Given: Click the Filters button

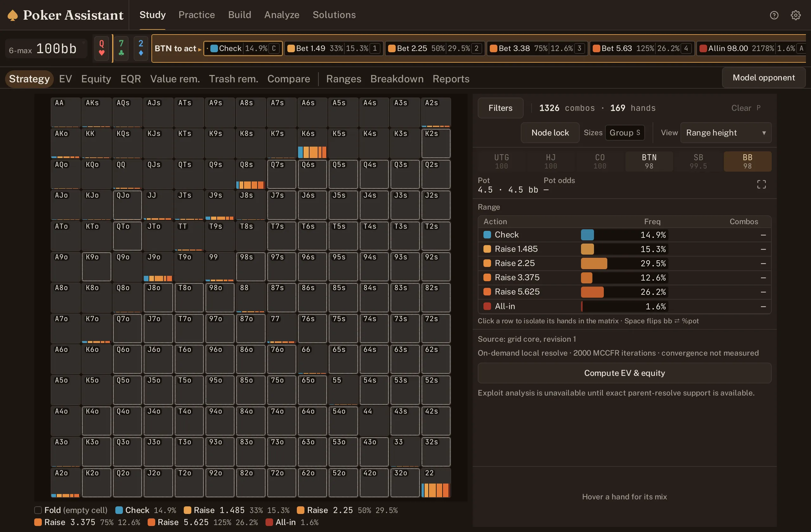Looking at the screenshot, I should pyautogui.click(x=500, y=108).
